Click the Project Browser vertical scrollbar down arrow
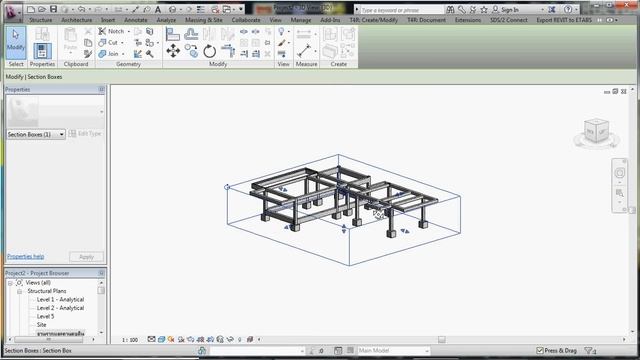640x360 pixels. [101, 332]
